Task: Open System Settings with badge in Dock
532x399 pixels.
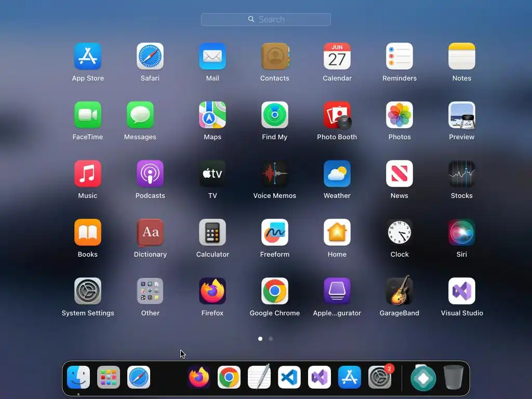Action: pyautogui.click(x=380, y=377)
